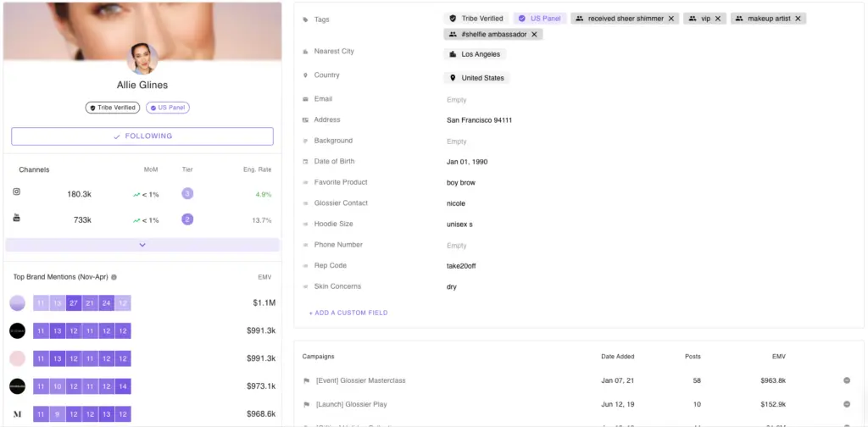Expand the channels list chevron
868x427 pixels.
pyautogui.click(x=142, y=245)
